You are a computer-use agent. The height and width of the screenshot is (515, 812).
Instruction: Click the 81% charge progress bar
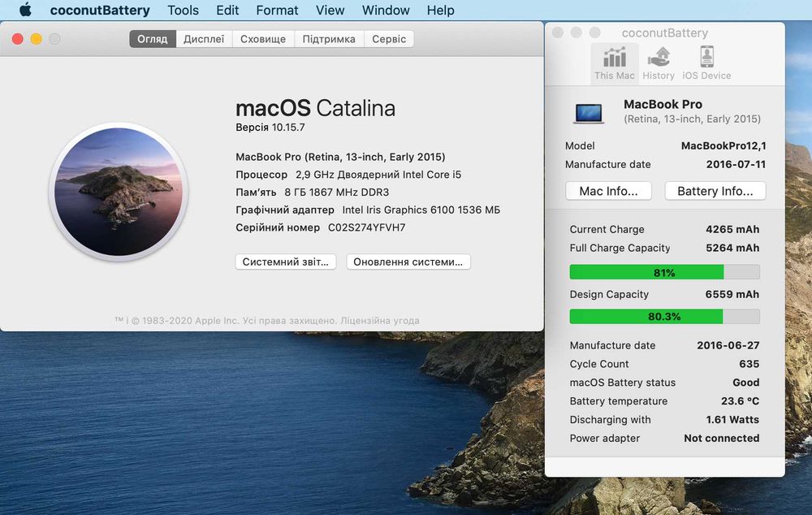pos(664,272)
